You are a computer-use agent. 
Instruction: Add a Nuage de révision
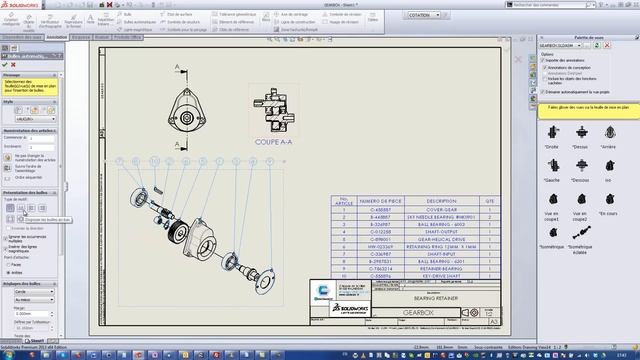[341, 22]
